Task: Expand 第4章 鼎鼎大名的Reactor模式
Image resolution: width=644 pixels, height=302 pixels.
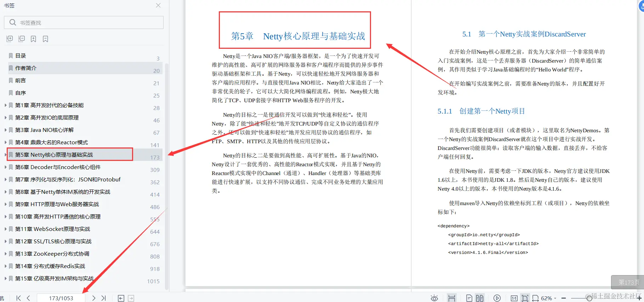Action: 5,142
